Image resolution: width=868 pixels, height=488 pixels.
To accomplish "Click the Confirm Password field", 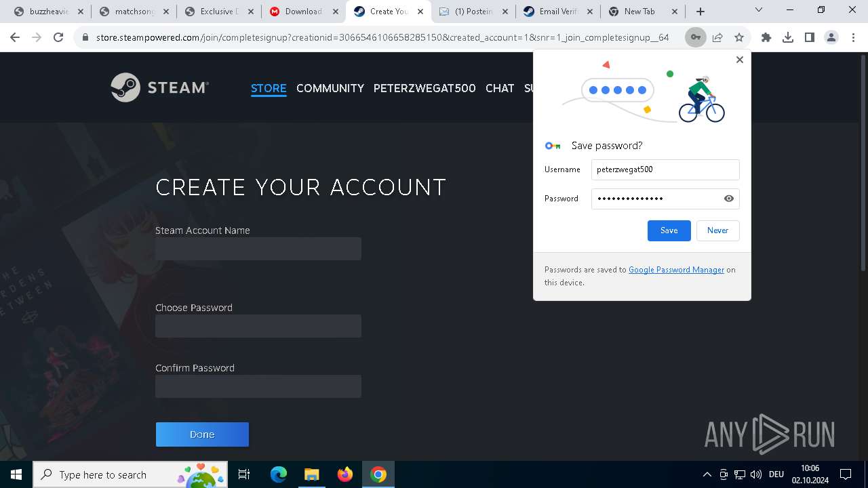I will click(258, 386).
